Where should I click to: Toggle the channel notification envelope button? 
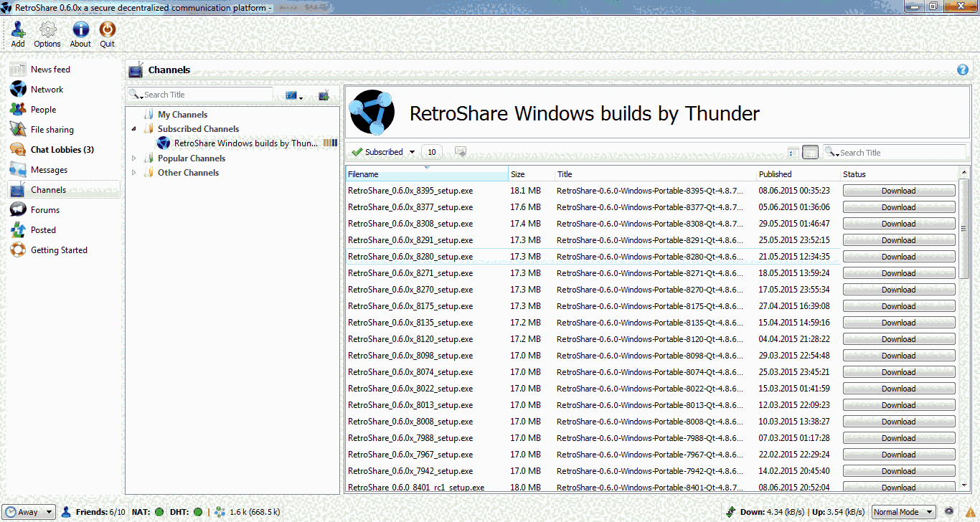461,151
